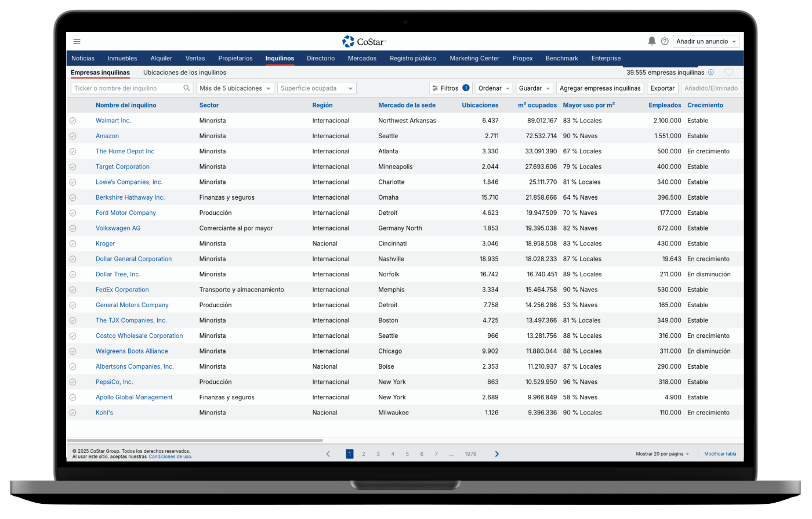Open Ubicaciones de los inquilinos tab
The width and height of the screenshot is (812, 519).
tap(184, 73)
